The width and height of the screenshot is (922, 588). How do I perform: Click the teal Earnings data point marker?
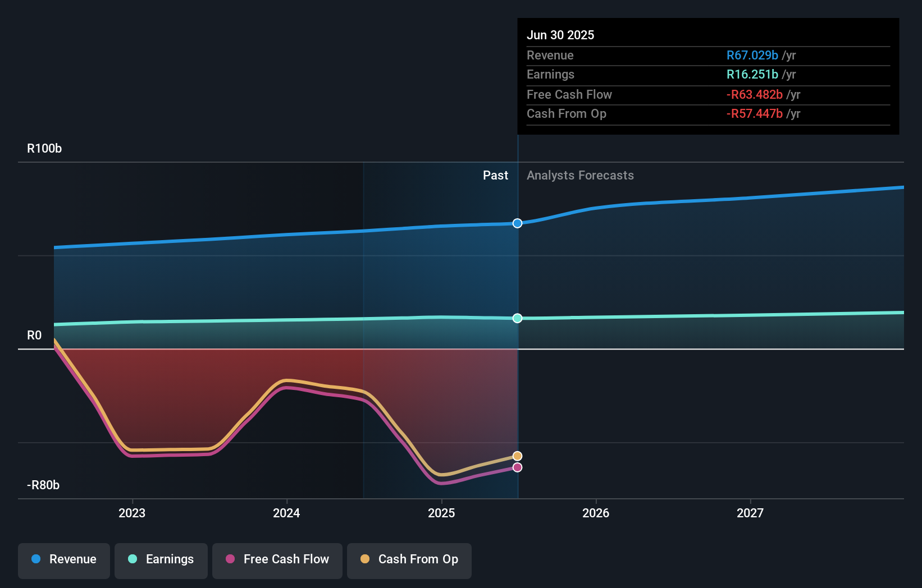(518, 318)
